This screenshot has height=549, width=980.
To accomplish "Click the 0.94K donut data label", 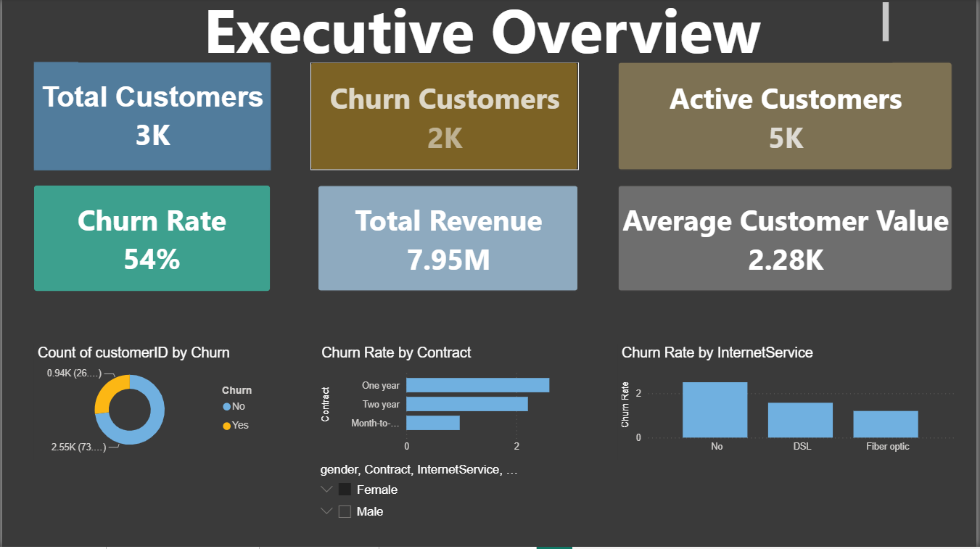I will (75, 373).
